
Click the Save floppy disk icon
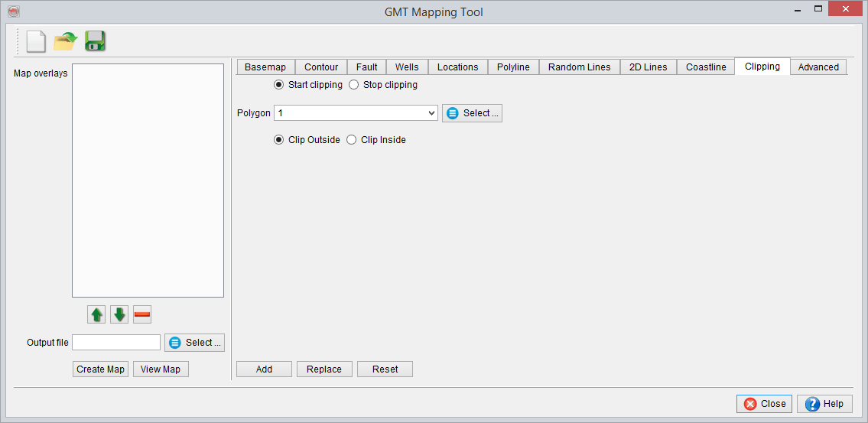pyautogui.click(x=95, y=41)
